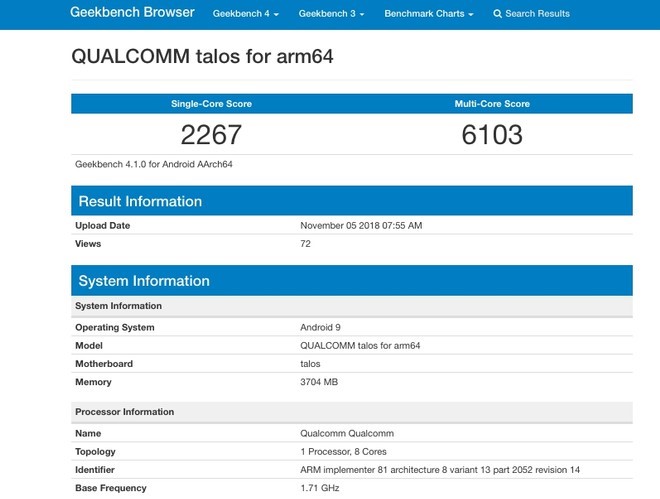This screenshot has height=499, width=660.
Task: Click the Single-Core Score header
Action: click(211, 104)
